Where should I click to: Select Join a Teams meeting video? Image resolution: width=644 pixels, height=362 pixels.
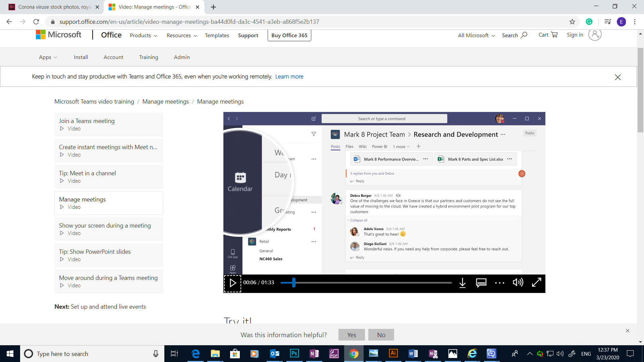[x=109, y=124]
